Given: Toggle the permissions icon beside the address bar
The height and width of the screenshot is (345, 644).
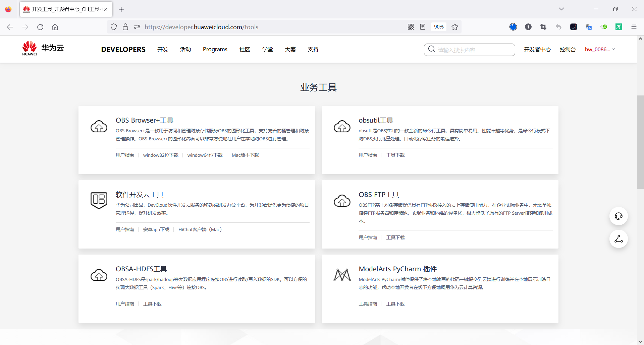Looking at the screenshot, I should pyautogui.click(x=137, y=27).
